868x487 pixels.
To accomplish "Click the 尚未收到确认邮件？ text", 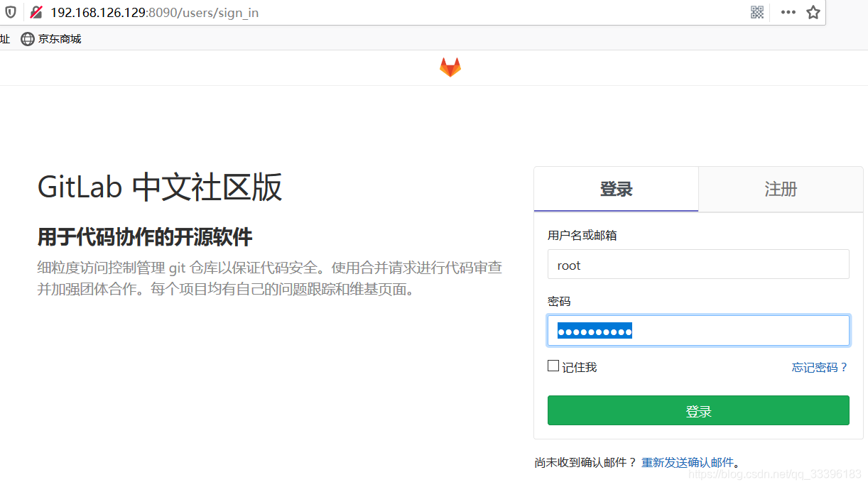I will (585, 462).
